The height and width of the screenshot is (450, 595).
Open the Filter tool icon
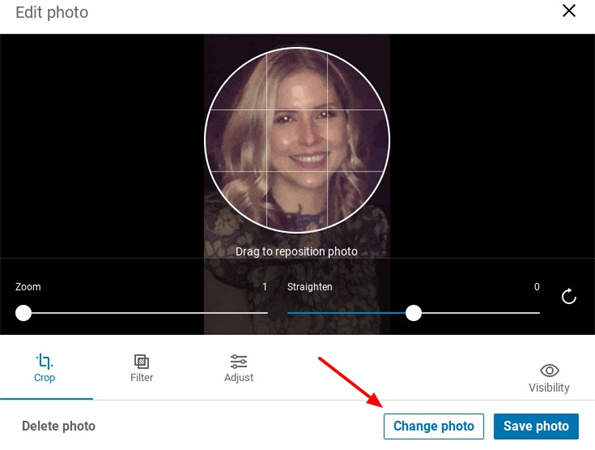pyautogui.click(x=142, y=362)
